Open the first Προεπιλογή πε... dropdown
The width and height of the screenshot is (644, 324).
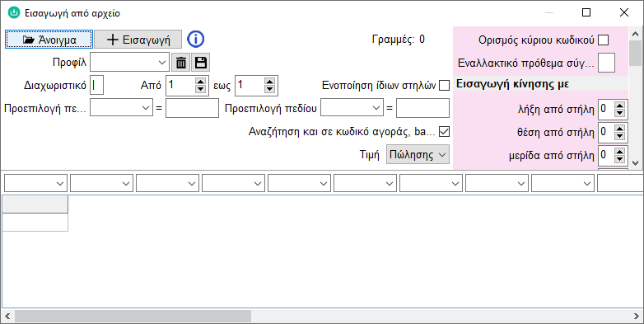(122, 108)
